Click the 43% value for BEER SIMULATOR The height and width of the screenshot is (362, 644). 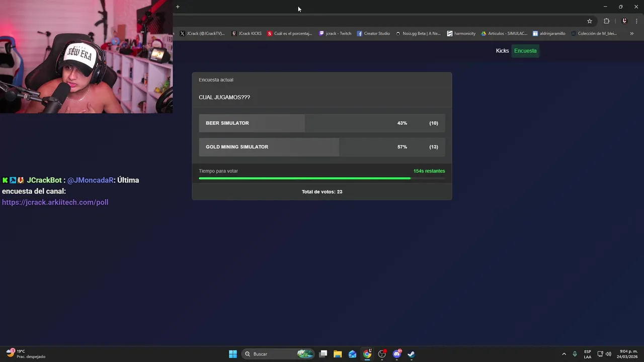pyautogui.click(x=402, y=123)
